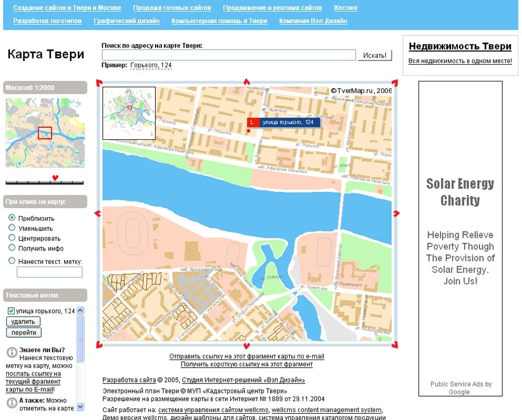Click red rectangle on sidebar overview map
The height and width of the screenshot is (420, 522).
[45, 133]
